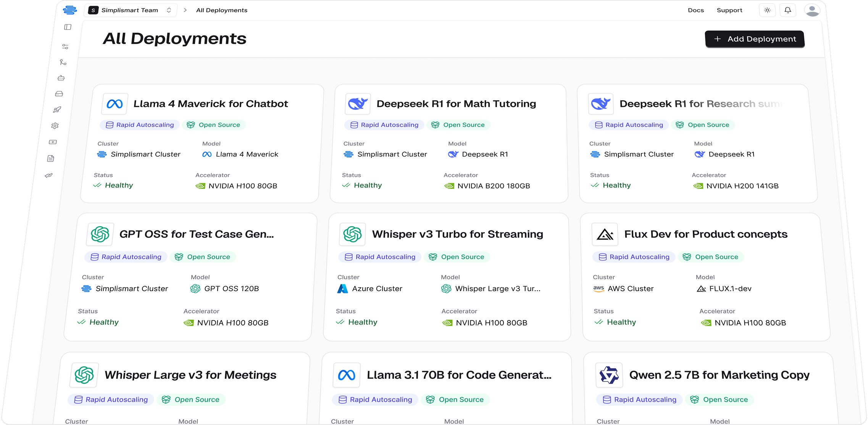Open GPT OSS for Test Case Gen deployment
This screenshot has height=425, width=868.
(x=197, y=234)
